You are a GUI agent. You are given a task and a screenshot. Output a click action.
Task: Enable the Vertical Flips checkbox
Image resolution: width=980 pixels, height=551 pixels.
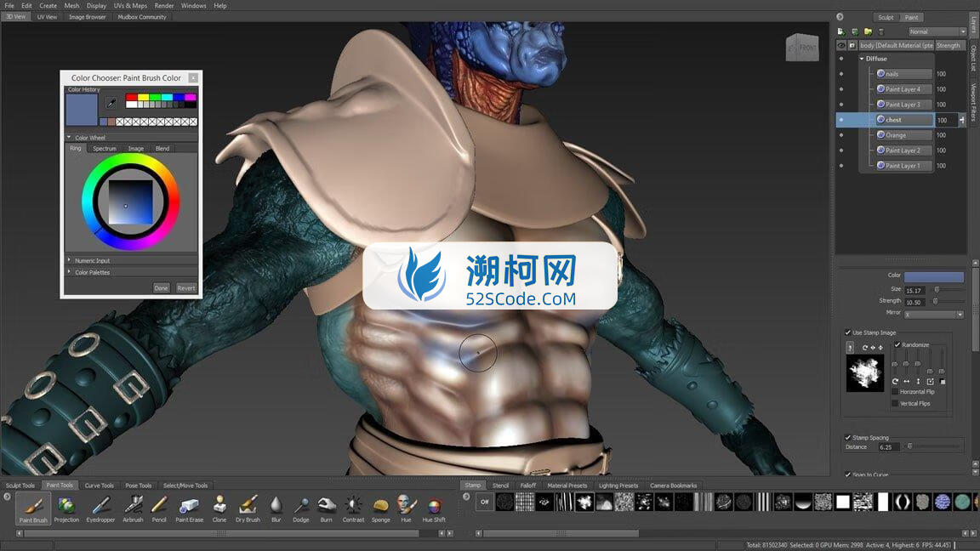[x=895, y=404]
